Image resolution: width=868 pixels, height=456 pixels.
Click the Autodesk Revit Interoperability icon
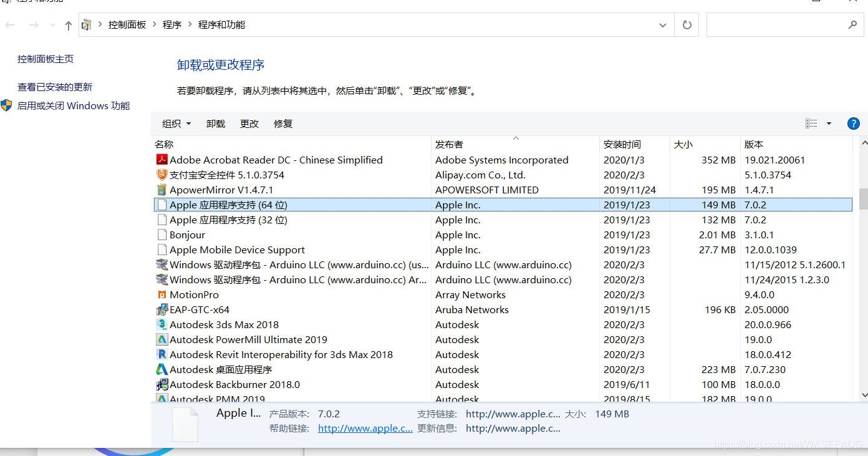pos(162,354)
